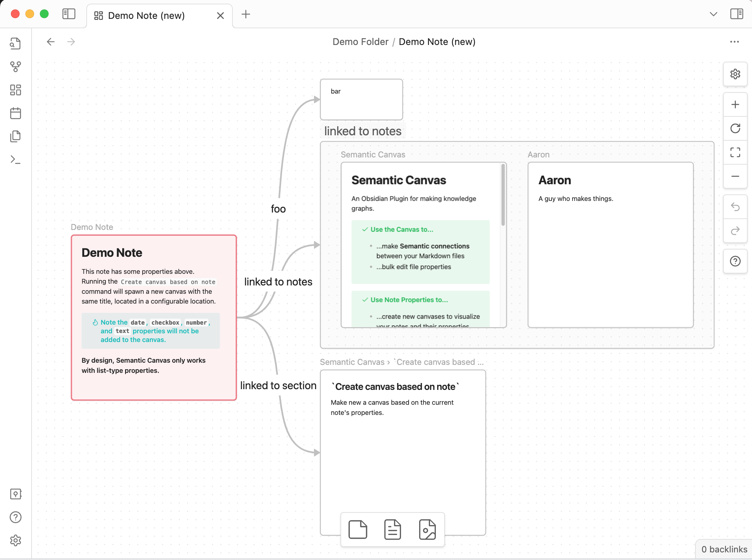Screen dimensions: 752x560
Task: Click the canvas settings gear icon
Action: click(x=735, y=74)
